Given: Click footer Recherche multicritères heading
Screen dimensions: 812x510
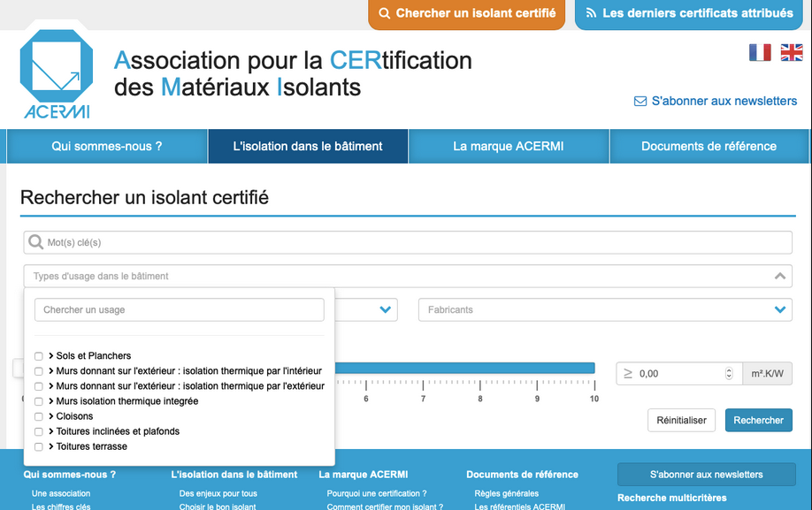Looking at the screenshot, I should [x=671, y=499].
